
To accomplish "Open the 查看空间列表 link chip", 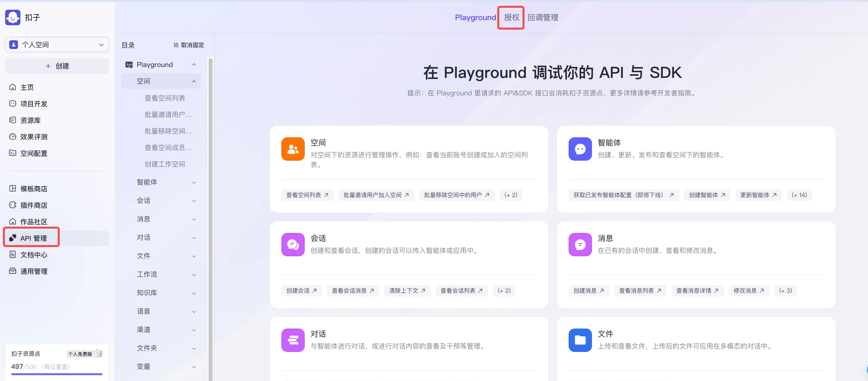I will pyautogui.click(x=307, y=195).
